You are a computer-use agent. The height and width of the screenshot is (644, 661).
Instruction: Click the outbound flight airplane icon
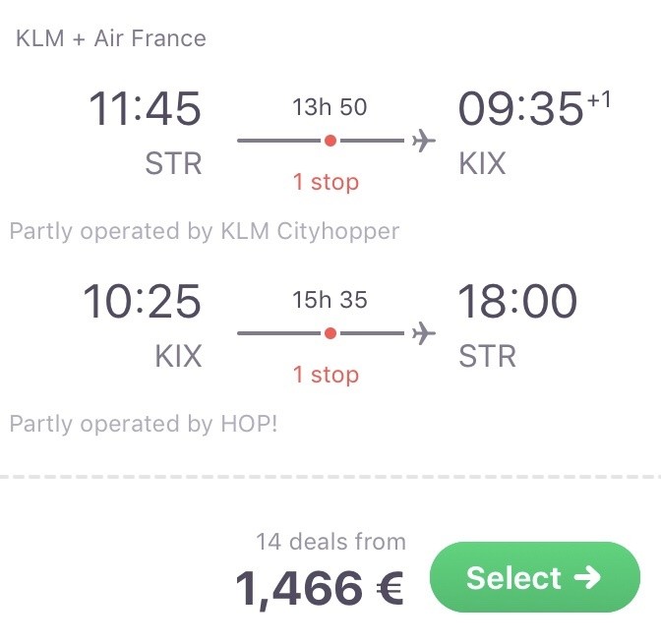click(x=424, y=141)
